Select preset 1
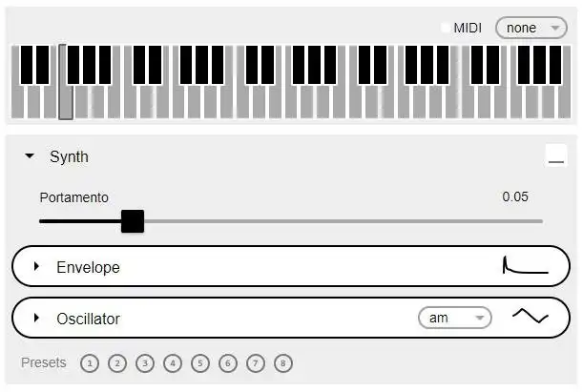583x392 pixels. tap(89, 363)
